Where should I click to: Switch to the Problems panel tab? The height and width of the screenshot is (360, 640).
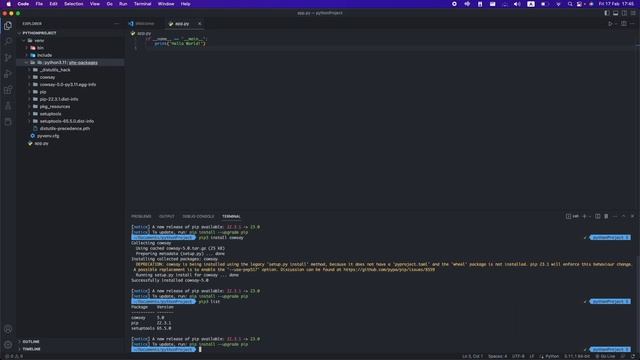[141, 216]
